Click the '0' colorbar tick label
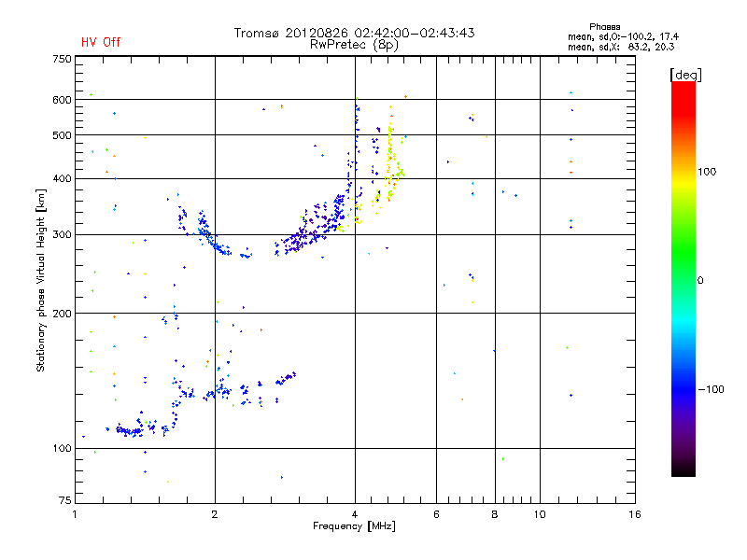747x560 pixels. coord(700,281)
